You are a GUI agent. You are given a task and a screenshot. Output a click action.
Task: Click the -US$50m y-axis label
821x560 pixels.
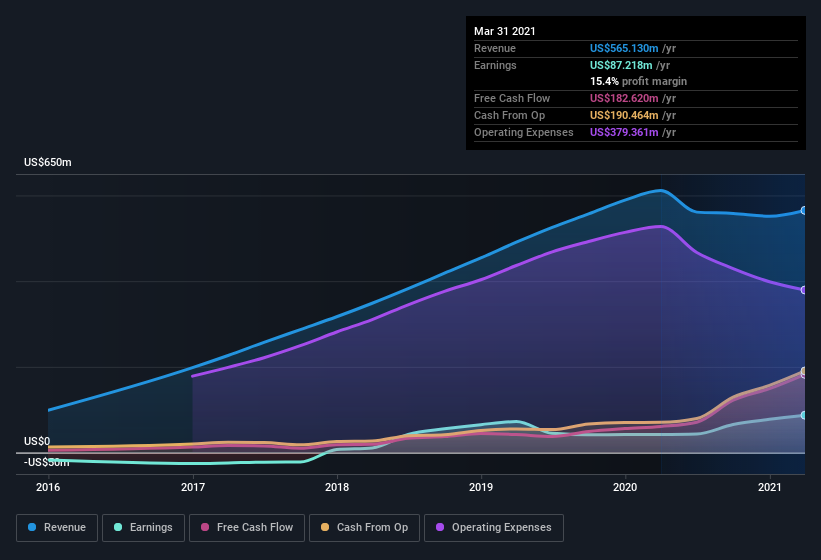47,462
